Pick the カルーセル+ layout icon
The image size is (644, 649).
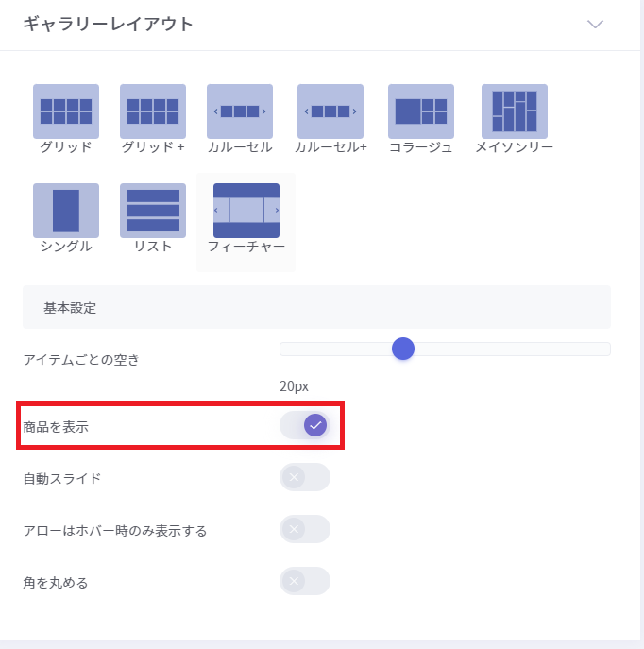point(330,111)
